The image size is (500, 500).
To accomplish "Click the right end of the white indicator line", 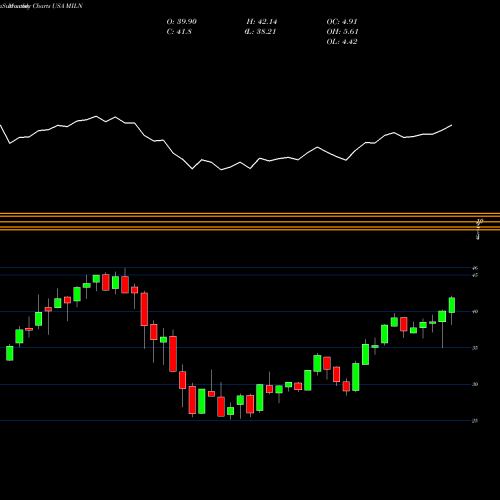I will (x=452, y=125).
